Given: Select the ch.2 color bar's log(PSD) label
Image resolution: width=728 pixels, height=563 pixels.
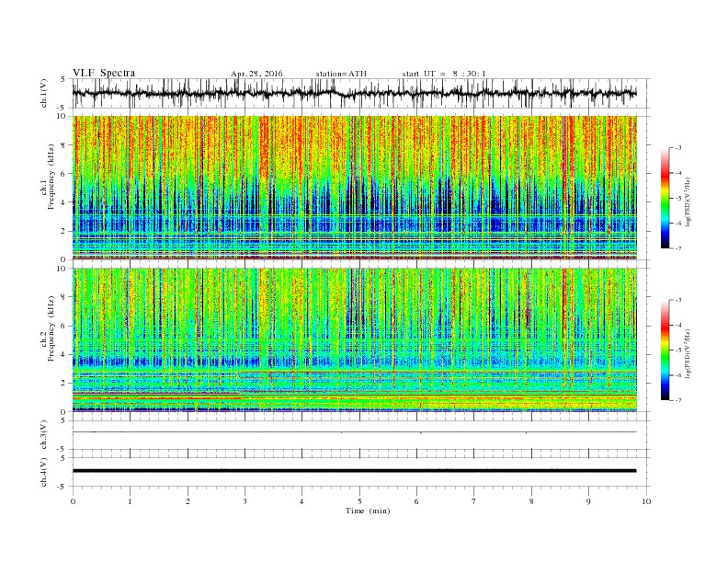Looking at the screenshot, I should tap(689, 353).
